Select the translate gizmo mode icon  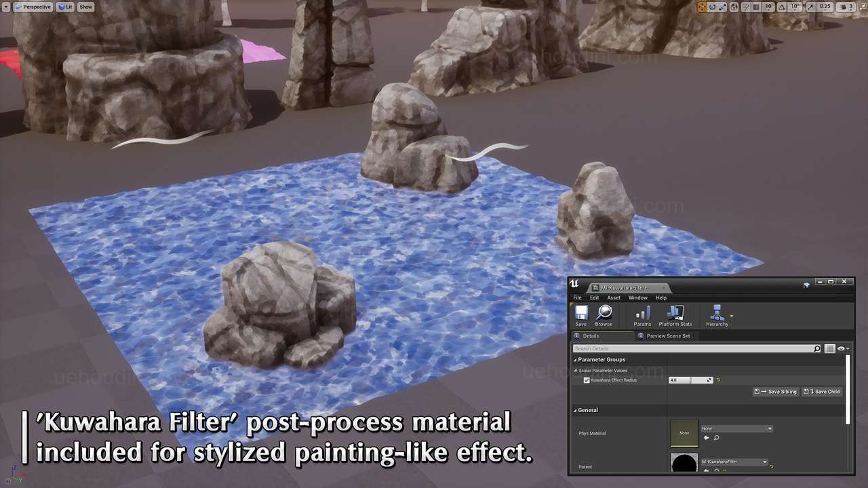703,7
